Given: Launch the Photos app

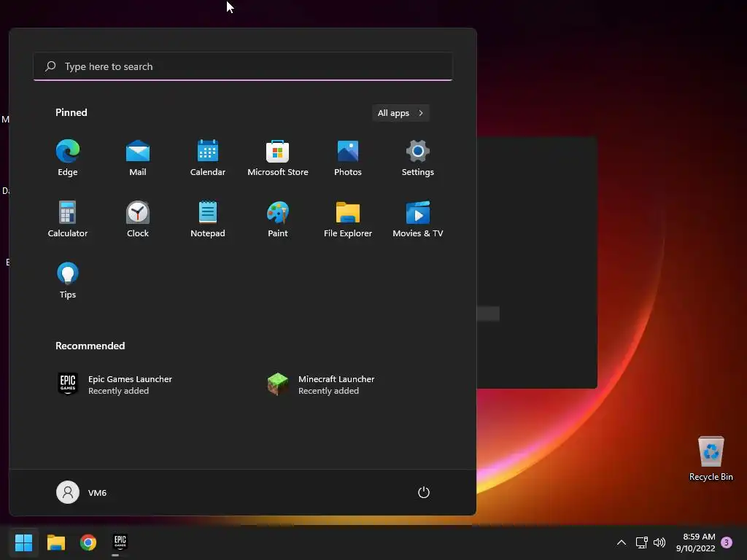Looking at the screenshot, I should pos(348,158).
